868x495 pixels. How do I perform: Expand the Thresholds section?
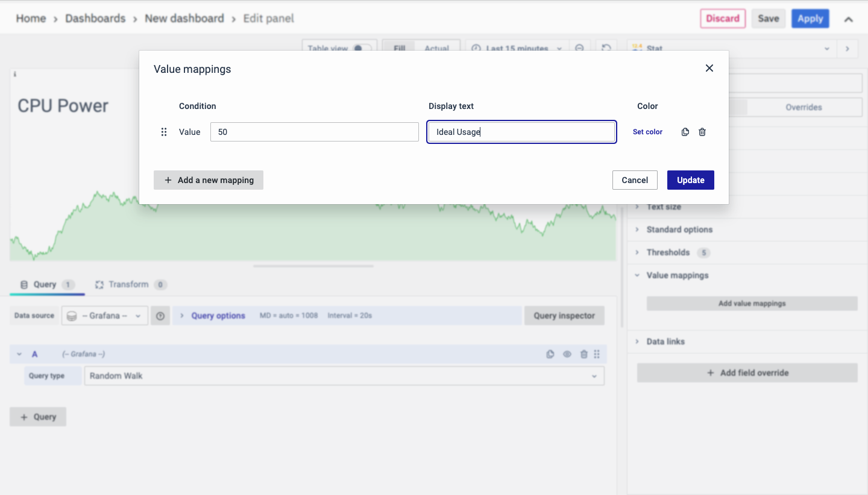tap(667, 252)
